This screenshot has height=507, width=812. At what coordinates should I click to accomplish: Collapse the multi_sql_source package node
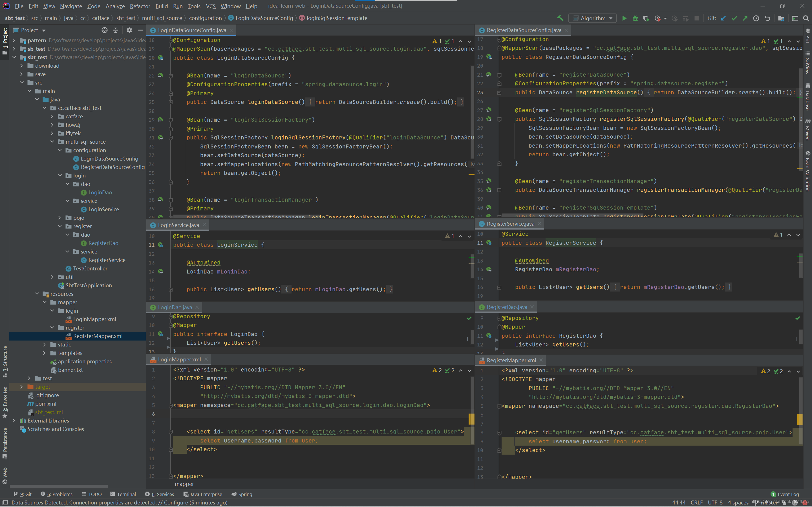click(52, 142)
